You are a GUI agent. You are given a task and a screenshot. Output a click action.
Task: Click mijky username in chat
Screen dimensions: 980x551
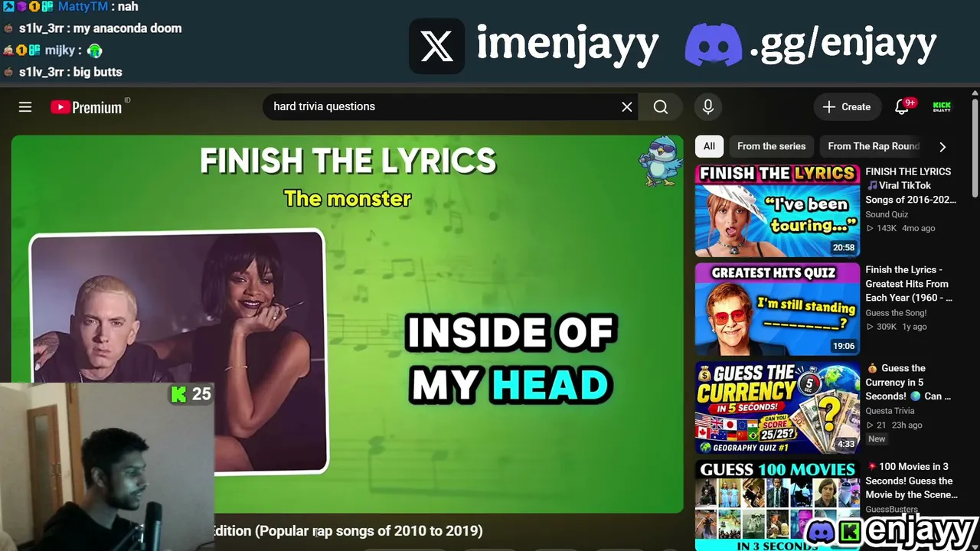[x=60, y=51]
